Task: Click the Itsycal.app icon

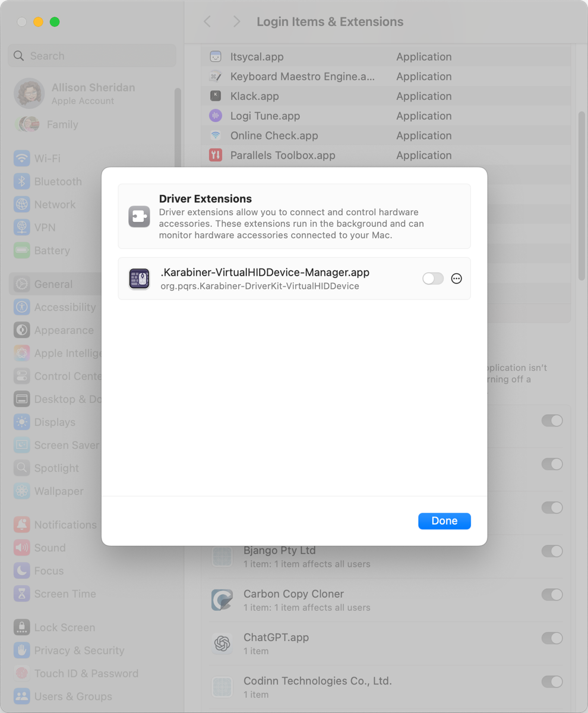Action: [215, 56]
